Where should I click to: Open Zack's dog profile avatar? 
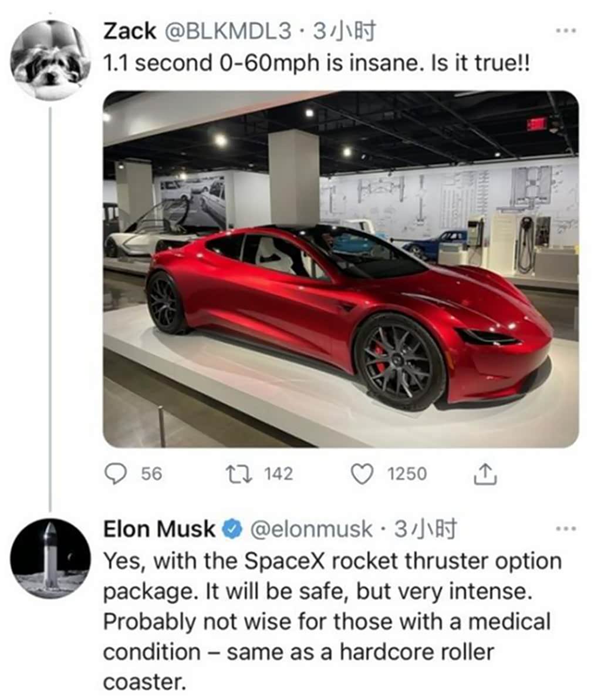click(x=51, y=60)
